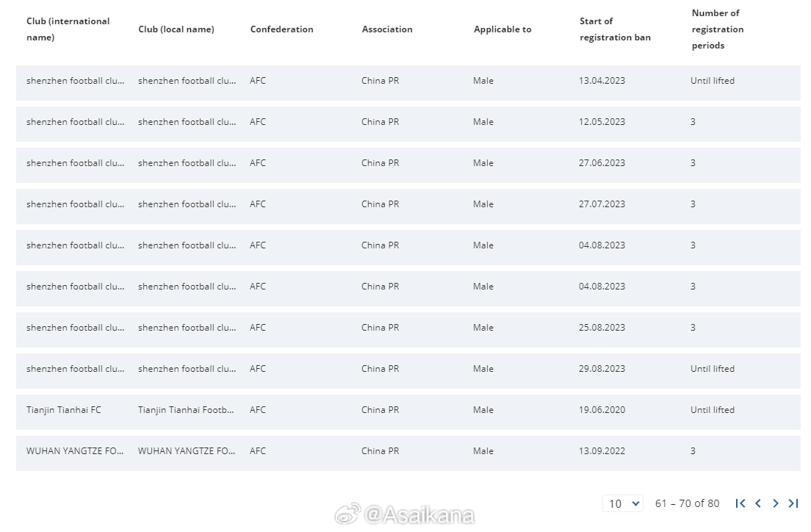This screenshot has height=532, width=811.
Task: Select the date cell 27.07.2023
Action: (x=602, y=204)
